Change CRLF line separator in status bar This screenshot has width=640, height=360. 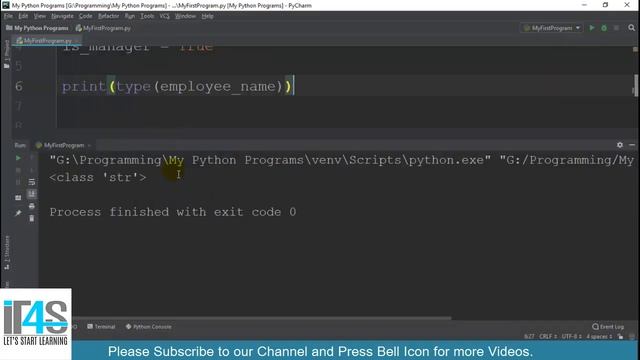548,336
